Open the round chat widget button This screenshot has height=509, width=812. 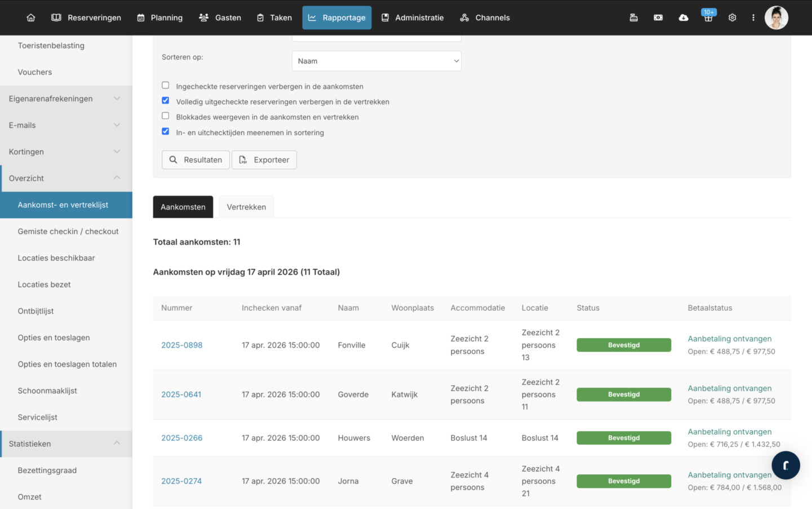click(786, 465)
